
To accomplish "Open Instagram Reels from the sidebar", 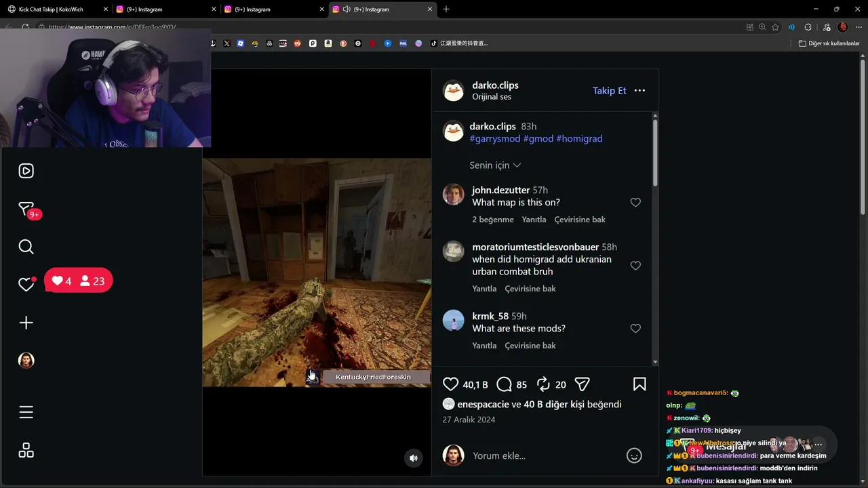I will pyautogui.click(x=26, y=171).
